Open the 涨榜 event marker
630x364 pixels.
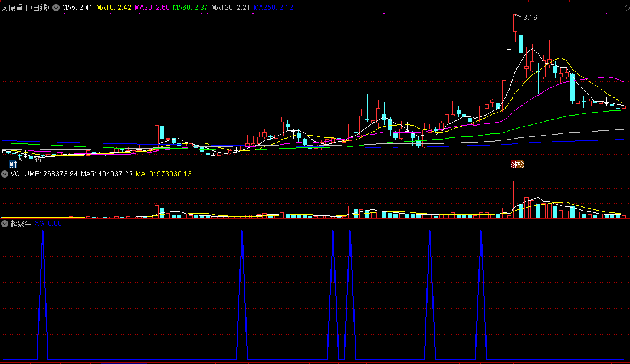tap(517, 165)
